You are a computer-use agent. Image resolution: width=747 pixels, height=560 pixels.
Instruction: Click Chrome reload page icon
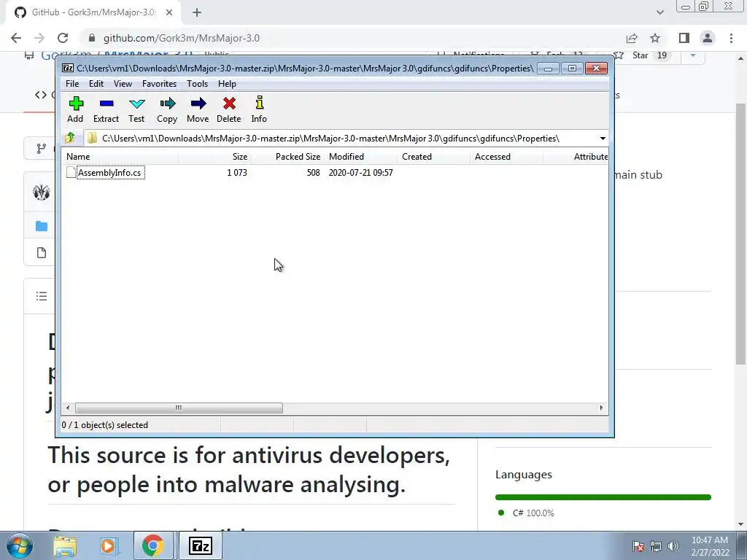(63, 38)
